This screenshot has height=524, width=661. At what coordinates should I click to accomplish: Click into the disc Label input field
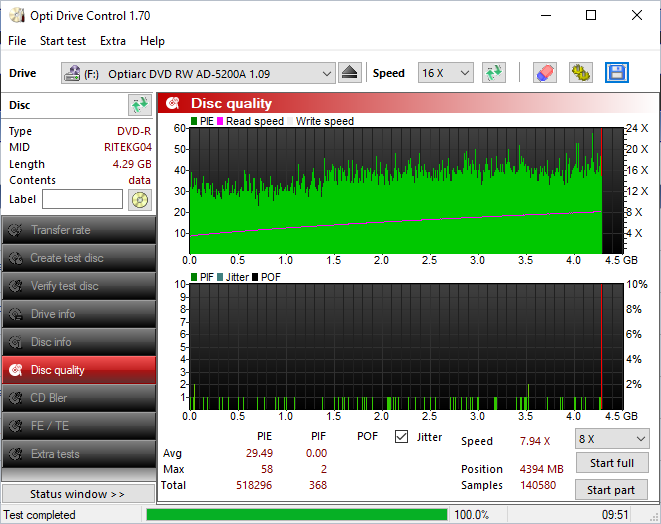tap(83, 199)
